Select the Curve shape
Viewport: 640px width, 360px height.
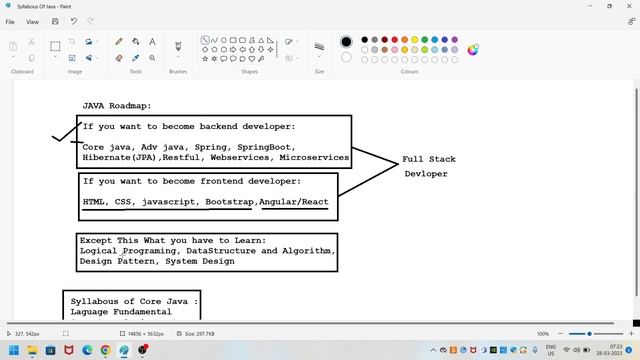point(215,40)
